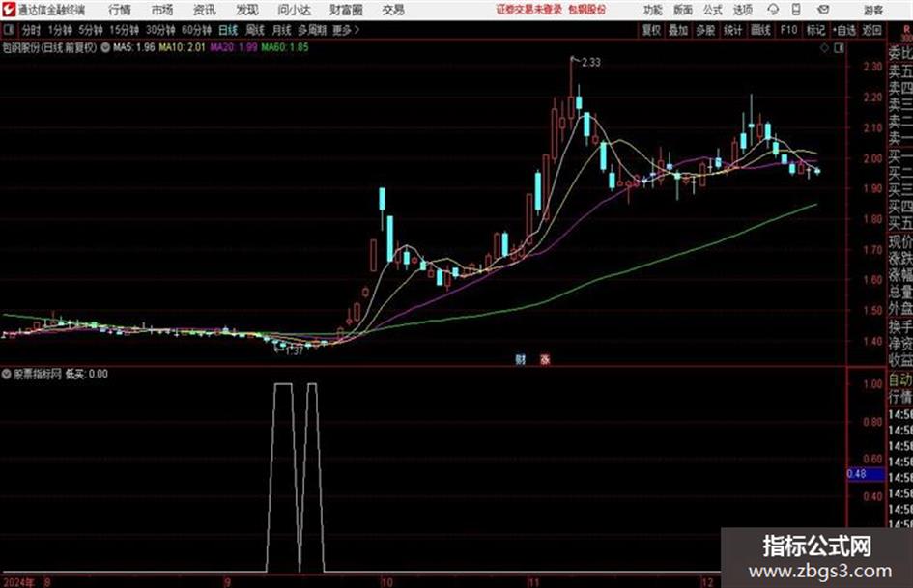Open the 交易 menu
Viewport: 913px width, 588px height.
pyautogui.click(x=393, y=10)
